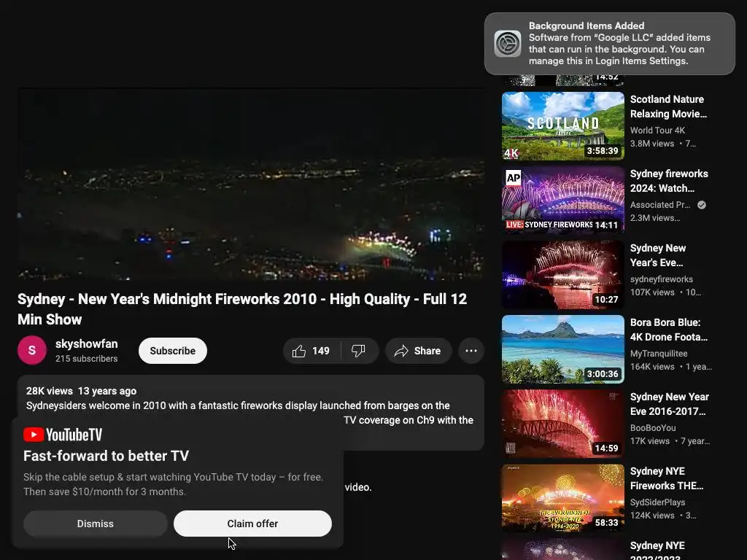Click the main video player area
Viewport: 747px width, 560px height.
(x=251, y=184)
